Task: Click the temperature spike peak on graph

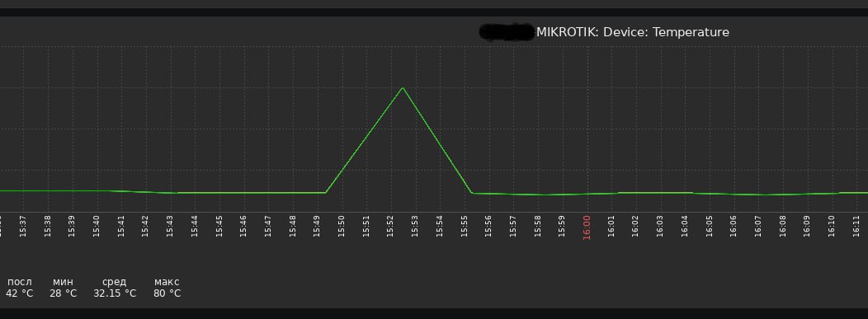Action: coord(403,88)
